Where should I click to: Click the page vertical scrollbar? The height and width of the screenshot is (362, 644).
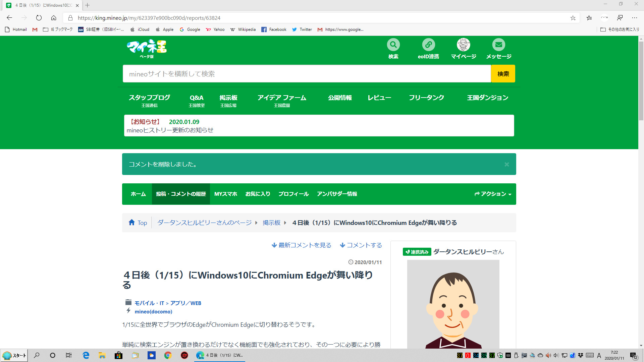[x=641, y=80]
